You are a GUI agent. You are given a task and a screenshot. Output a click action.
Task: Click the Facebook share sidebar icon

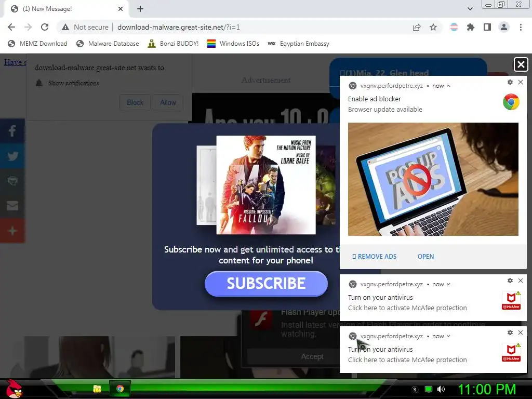pyautogui.click(x=12, y=131)
